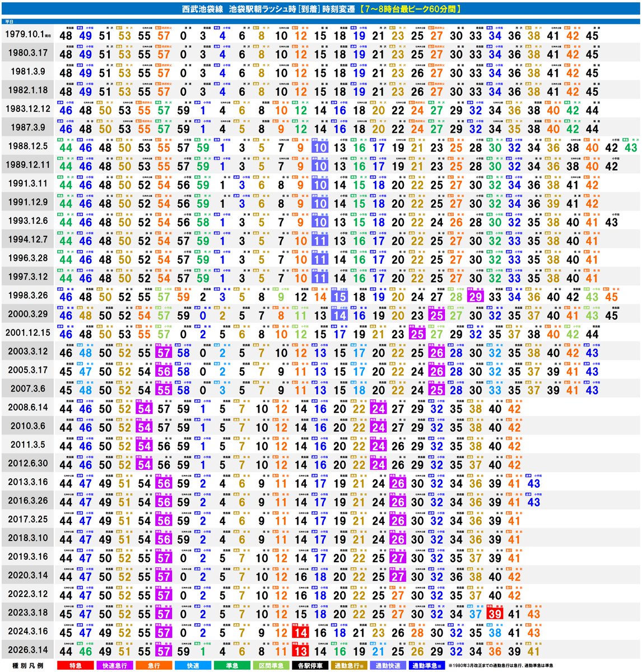Click the highlighted 10 in 1988.12.5 row
Image resolution: width=642 pixels, height=672 pixels.
click(x=319, y=148)
